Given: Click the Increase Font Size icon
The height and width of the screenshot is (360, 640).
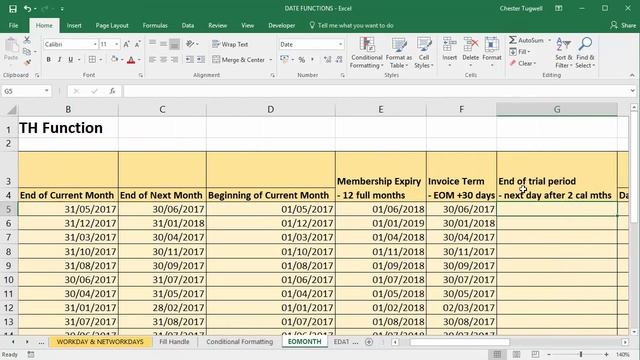Looking at the screenshot, I should (127, 44).
